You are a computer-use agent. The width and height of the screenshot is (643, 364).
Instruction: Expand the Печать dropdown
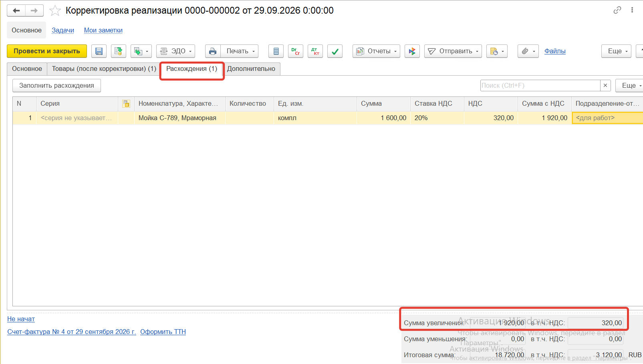[240, 51]
